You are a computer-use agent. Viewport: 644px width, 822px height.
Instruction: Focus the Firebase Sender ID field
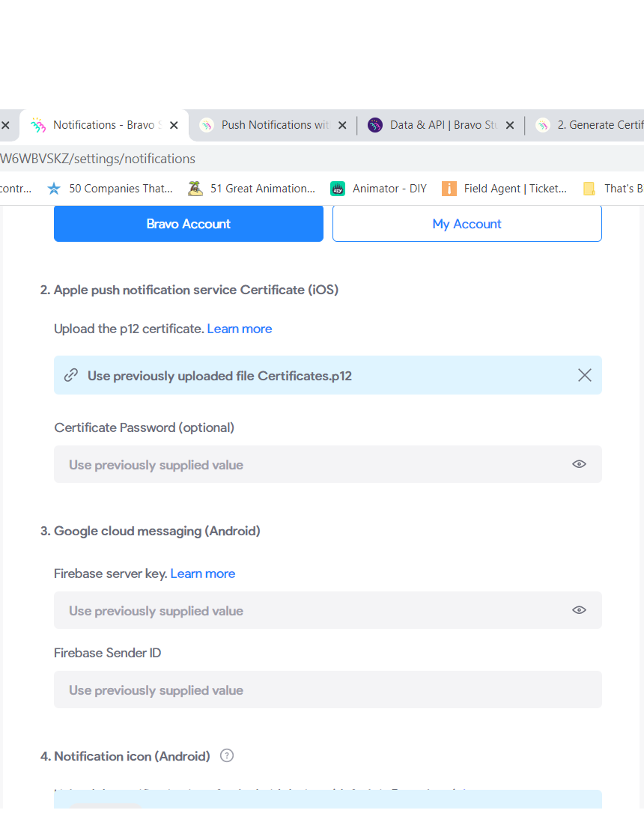[x=328, y=690]
